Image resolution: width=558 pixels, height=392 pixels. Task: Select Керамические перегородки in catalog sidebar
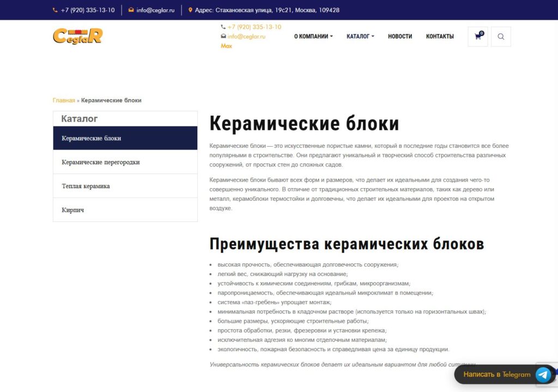(125, 162)
